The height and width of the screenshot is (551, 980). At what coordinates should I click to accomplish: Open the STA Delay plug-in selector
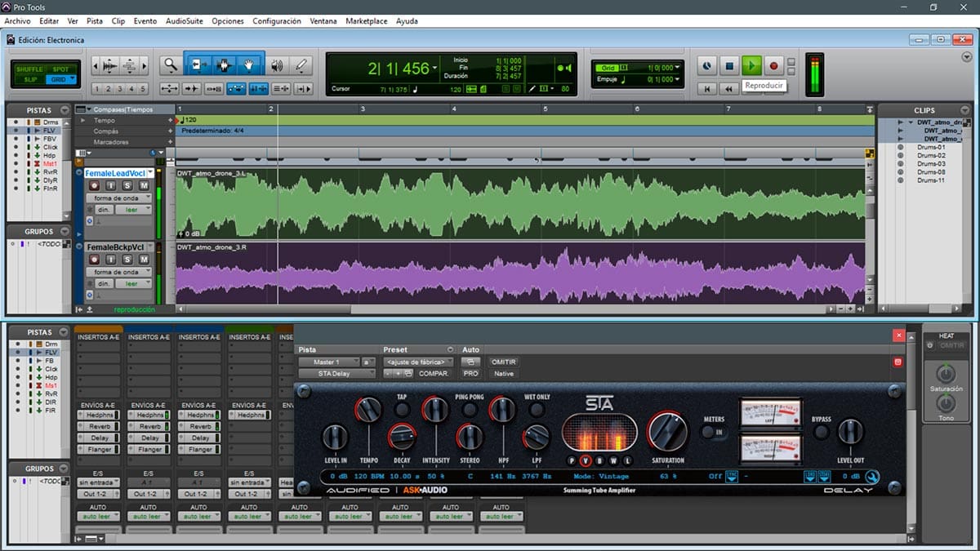(336, 373)
